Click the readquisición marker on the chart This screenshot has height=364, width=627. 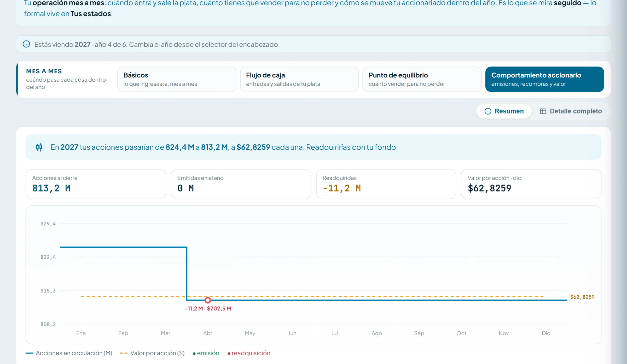208,300
